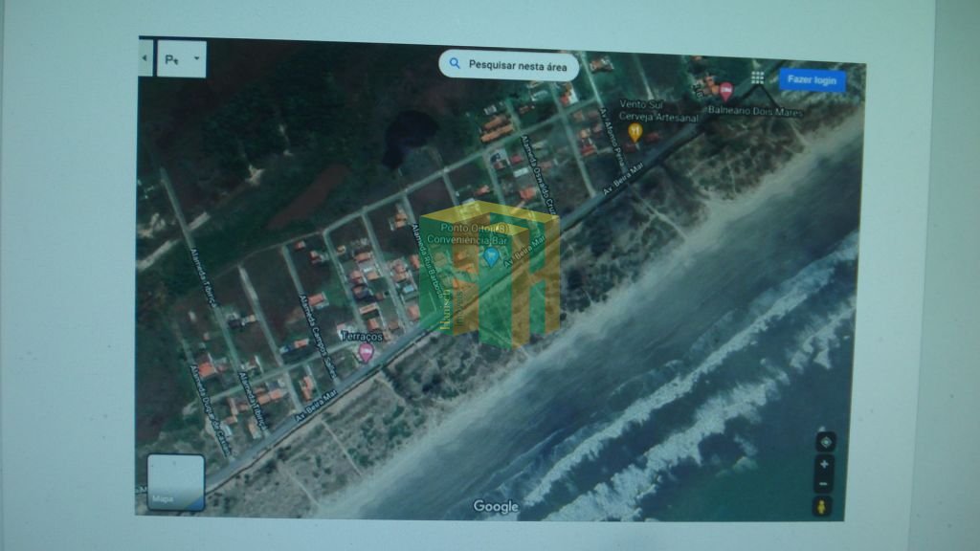The height and width of the screenshot is (551, 980).
Task: Click 'Pesquisar nesta área' search button
Action: [509, 65]
